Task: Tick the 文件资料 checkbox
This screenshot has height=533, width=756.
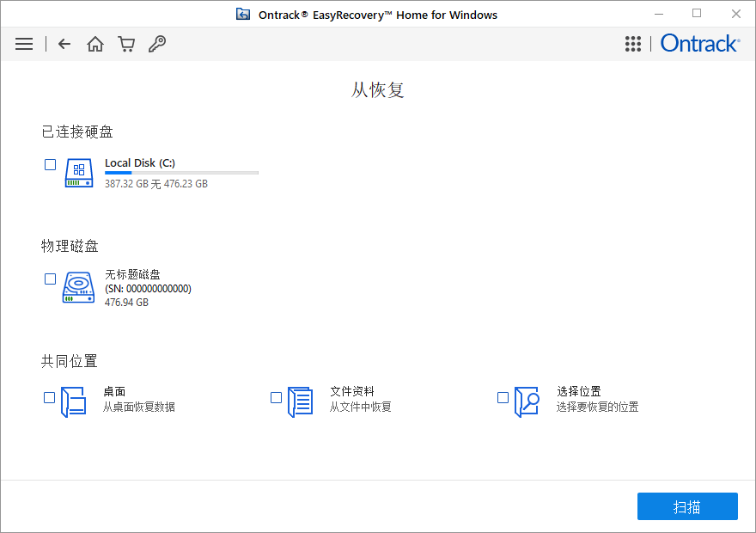Action: [x=276, y=397]
